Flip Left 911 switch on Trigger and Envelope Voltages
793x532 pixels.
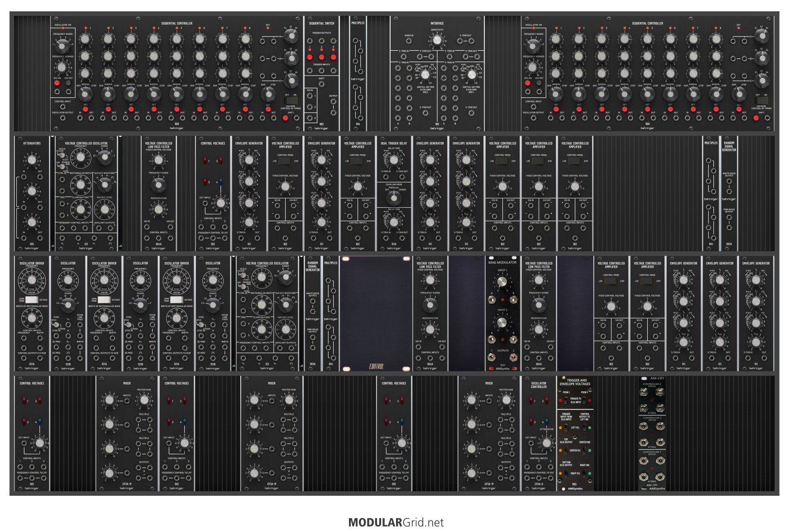(x=565, y=427)
